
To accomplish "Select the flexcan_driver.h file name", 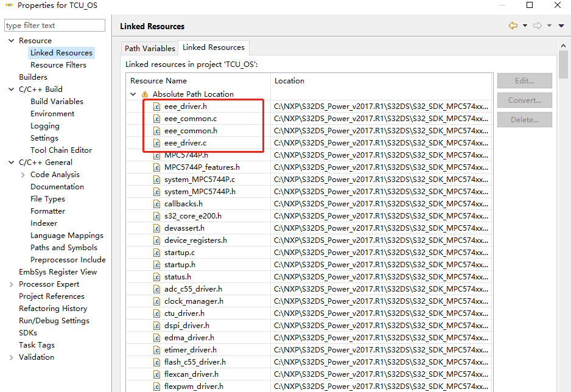I will pyautogui.click(x=191, y=374).
